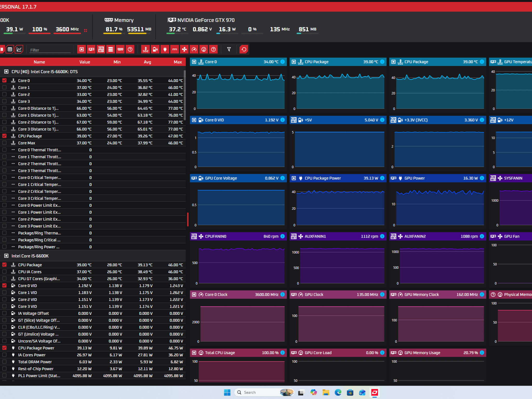
Task: Open info icon on GPU Power graph
Action: click(482, 178)
